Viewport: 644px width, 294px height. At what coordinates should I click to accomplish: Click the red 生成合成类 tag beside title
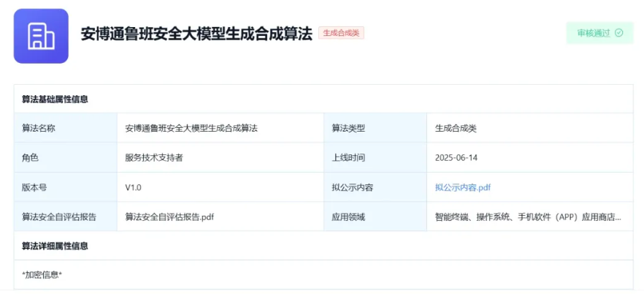[x=341, y=33]
